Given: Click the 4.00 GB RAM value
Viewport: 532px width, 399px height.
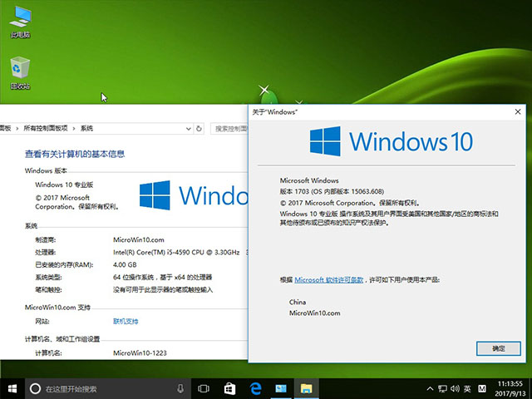Looking at the screenshot, I should click(125, 264).
